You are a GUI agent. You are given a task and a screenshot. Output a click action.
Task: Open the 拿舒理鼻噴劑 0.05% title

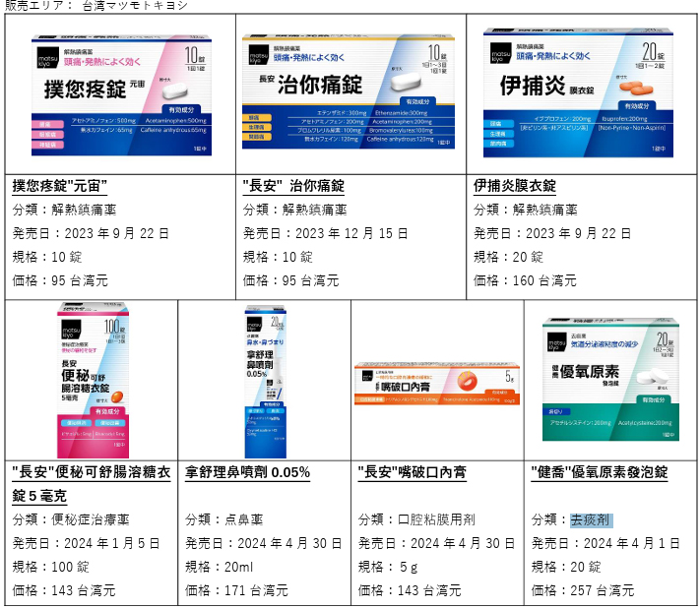point(247,472)
